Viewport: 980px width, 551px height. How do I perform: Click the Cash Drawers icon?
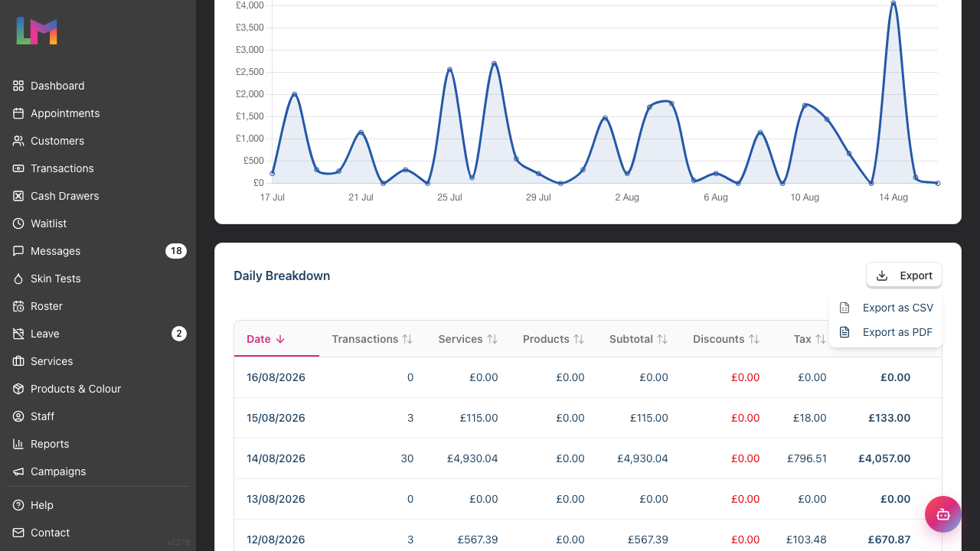click(x=18, y=196)
